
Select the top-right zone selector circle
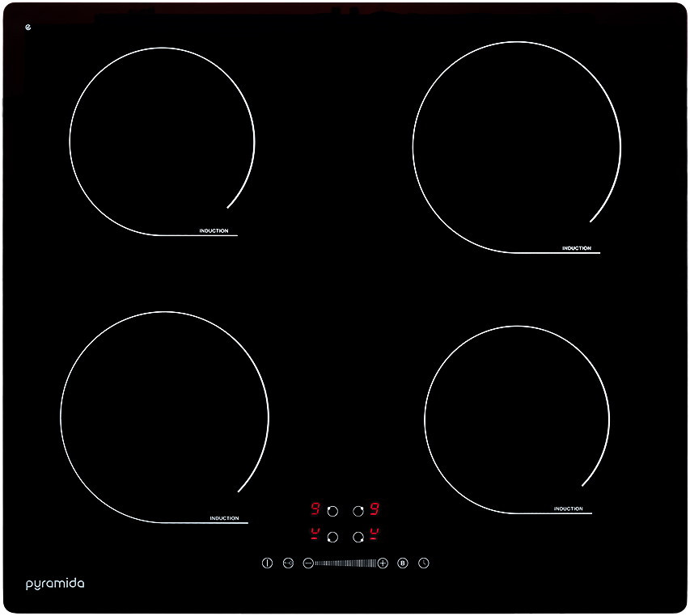[358, 511]
